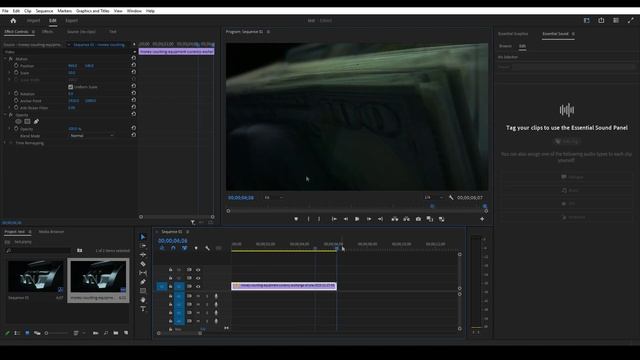Image resolution: width=640 pixels, height=360 pixels.
Task: Switch to the Media Browser tab
Action: [51, 232]
